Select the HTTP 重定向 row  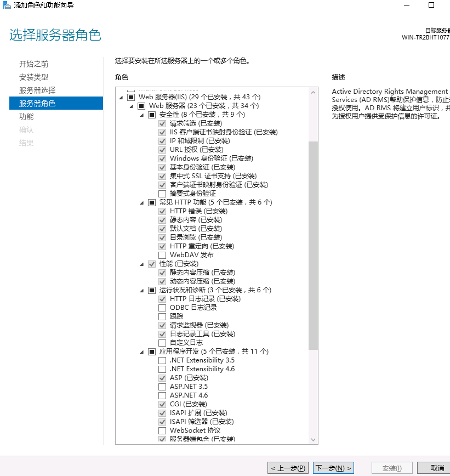click(202, 247)
